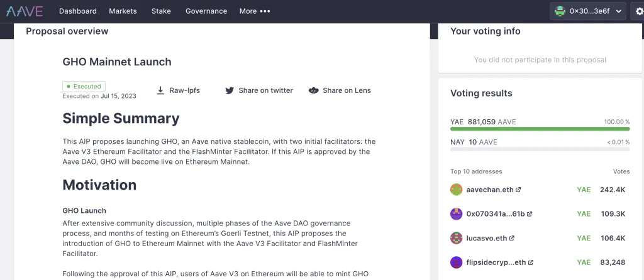644x280 pixels.
Task: Expand the More menu
Action: pos(255,11)
